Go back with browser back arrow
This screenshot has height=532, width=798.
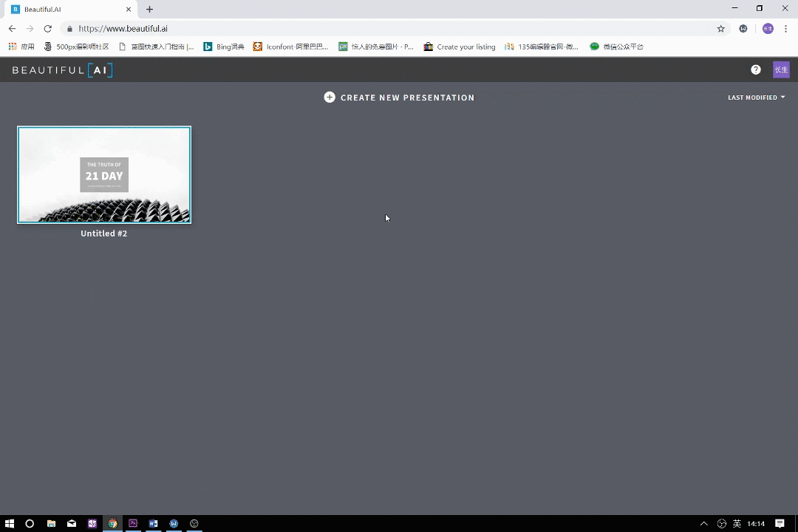(x=13, y=29)
